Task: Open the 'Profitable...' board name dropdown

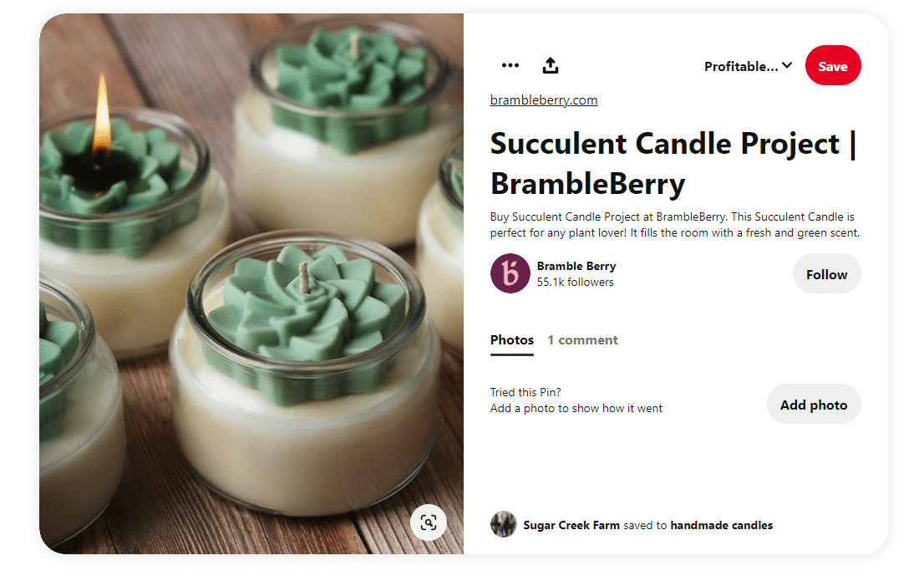Action: 741,66
